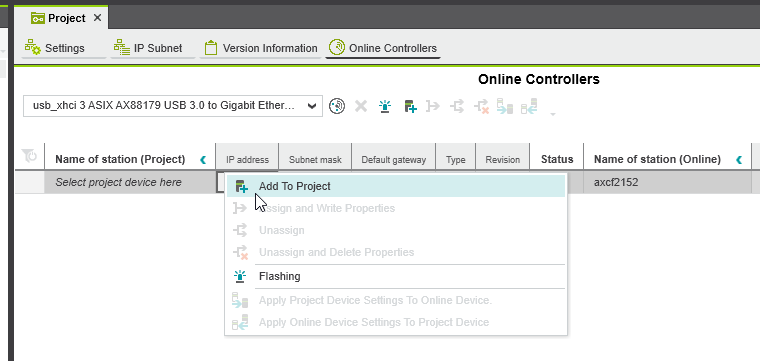The height and width of the screenshot is (361, 760).
Task: Close the Project tab
Action: coord(97,18)
